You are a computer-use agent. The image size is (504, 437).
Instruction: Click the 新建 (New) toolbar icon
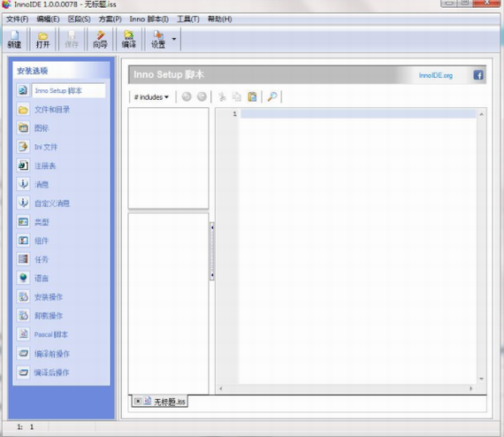[x=14, y=39]
